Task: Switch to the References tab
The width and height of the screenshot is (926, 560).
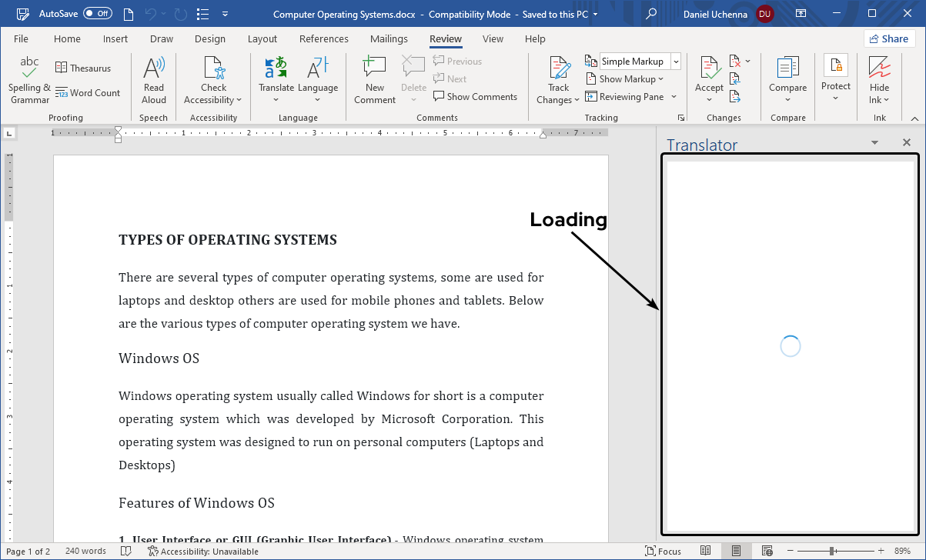Action: click(x=323, y=39)
